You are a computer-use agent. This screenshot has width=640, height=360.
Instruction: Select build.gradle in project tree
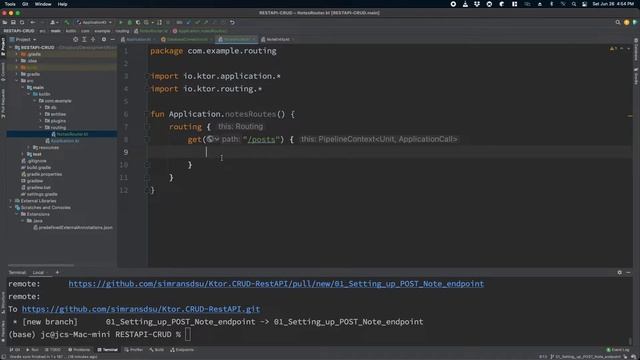point(38,167)
